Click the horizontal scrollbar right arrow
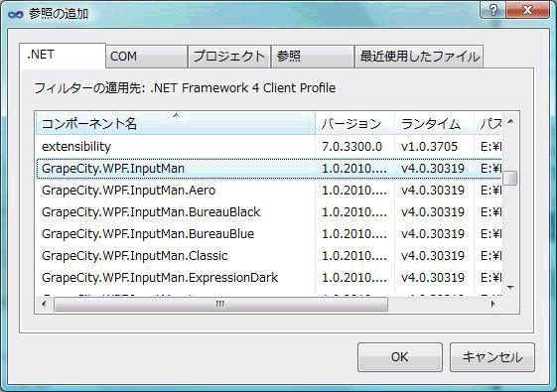557x392 pixels. [x=492, y=304]
